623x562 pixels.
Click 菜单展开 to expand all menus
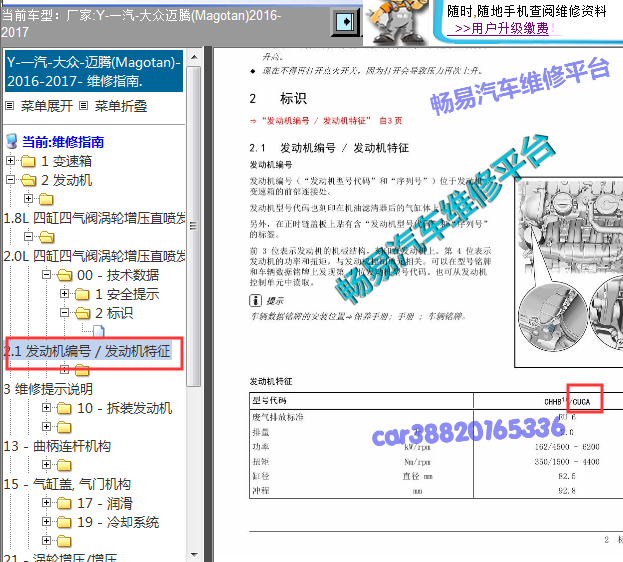[x=47, y=106]
